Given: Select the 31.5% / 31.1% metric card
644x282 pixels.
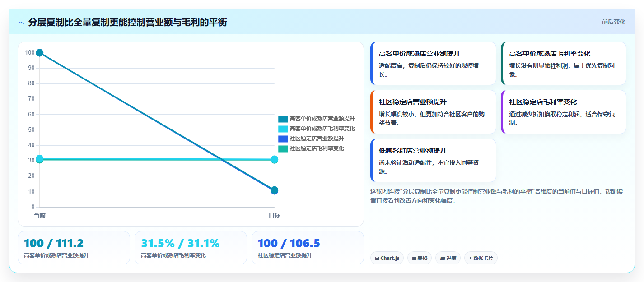Looking at the screenshot, I should pyautogui.click(x=191, y=248).
